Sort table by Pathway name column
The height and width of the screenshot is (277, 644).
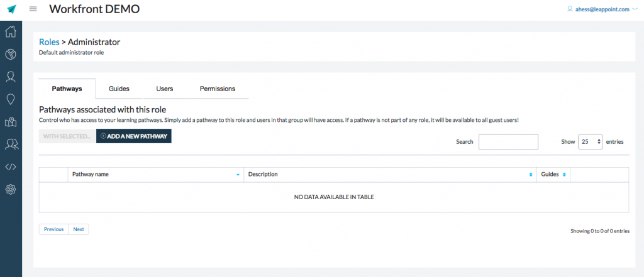[155, 175]
